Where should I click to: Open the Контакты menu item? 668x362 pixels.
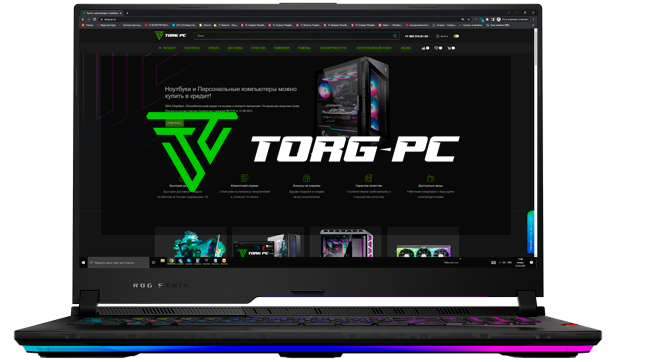click(x=192, y=48)
